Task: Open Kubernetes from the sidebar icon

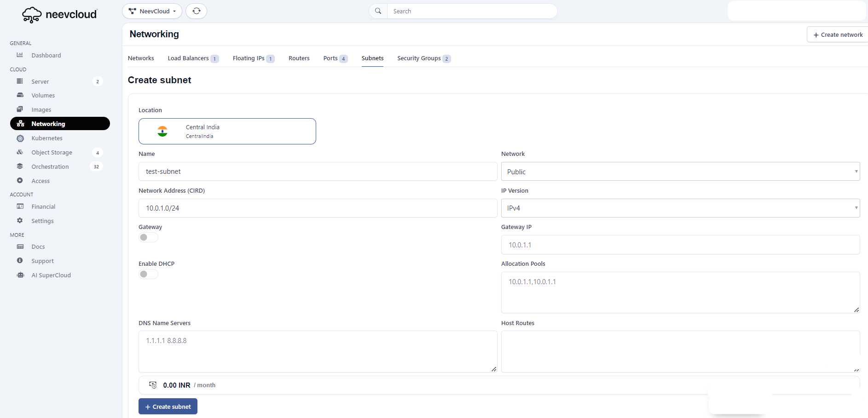Action: [x=20, y=138]
